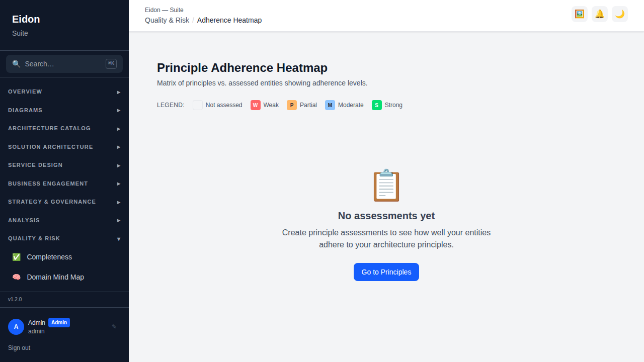Click Adherence Heatmap breadcrumb text

229,20
